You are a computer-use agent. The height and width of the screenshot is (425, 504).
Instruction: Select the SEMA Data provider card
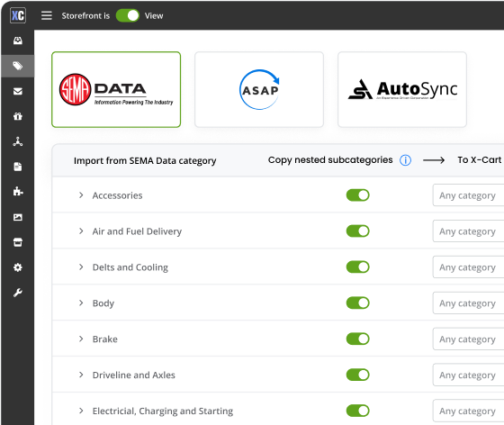(x=116, y=90)
